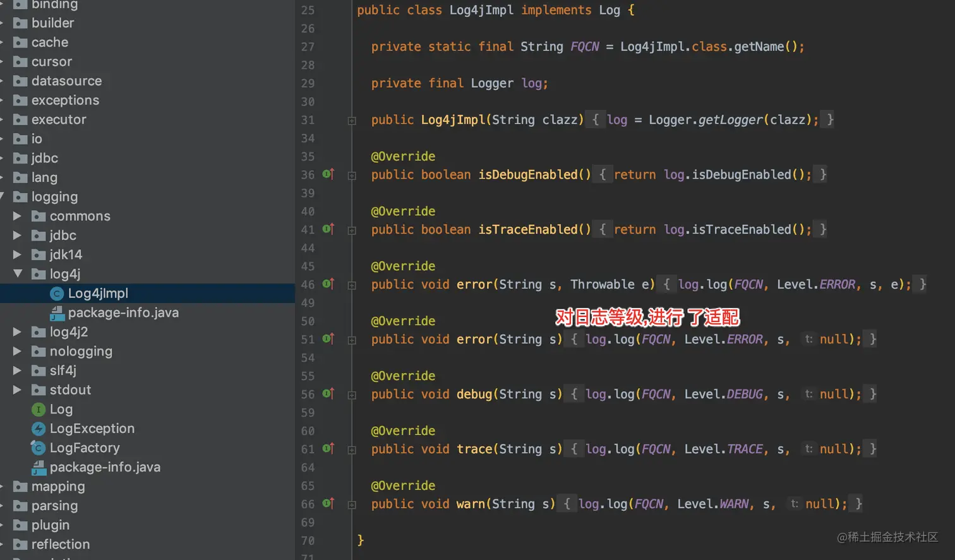Click the mapping folder icon
The width and height of the screenshot is (955, 560).
pyautogui.click(x=20, y=487)
